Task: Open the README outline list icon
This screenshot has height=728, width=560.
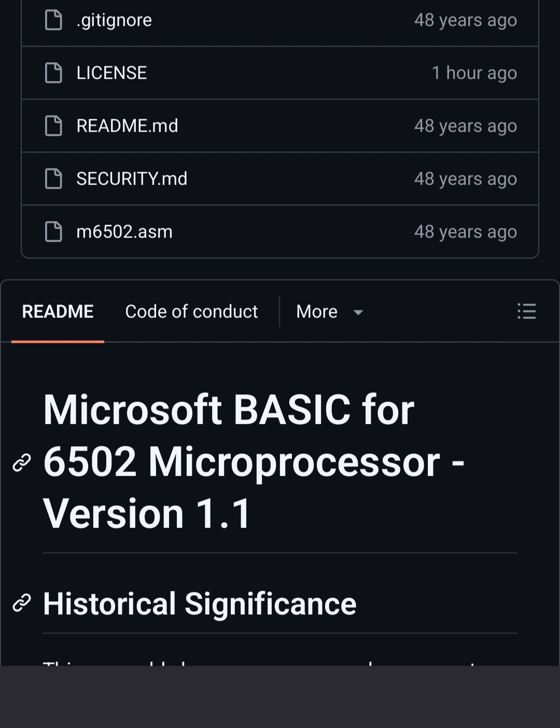Action: (526, 312)
